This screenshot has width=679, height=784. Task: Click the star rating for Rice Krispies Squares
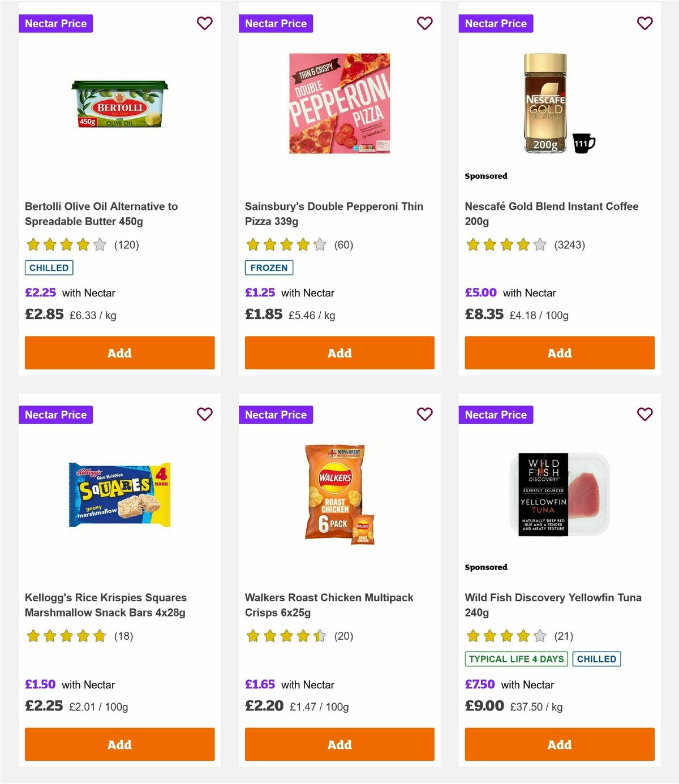coord(65,636)
